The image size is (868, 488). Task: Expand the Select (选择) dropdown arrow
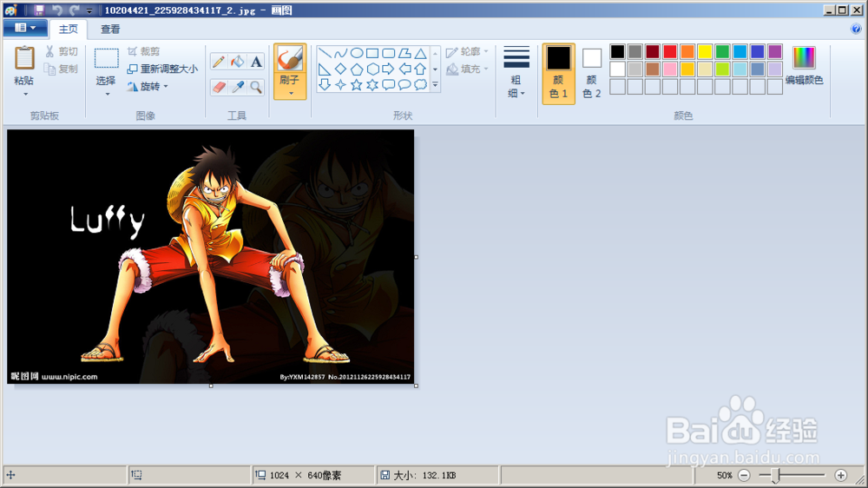tap(107, 94)
